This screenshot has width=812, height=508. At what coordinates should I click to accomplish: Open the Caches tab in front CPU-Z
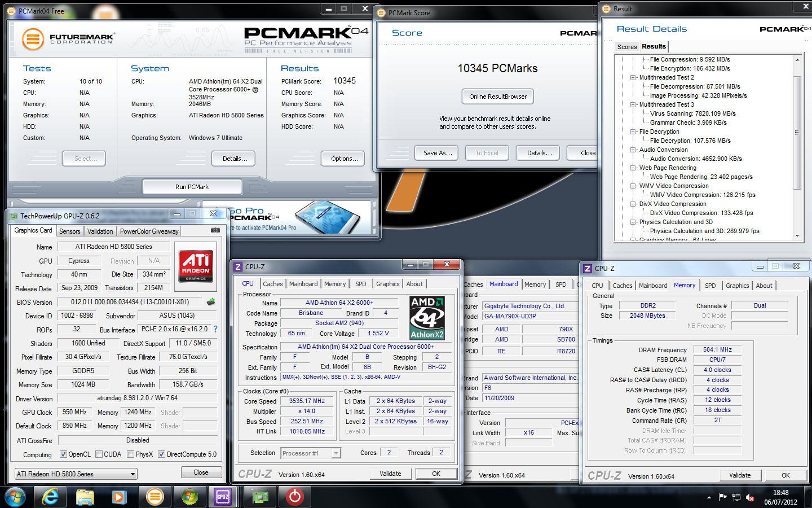[x=273, y=284]
